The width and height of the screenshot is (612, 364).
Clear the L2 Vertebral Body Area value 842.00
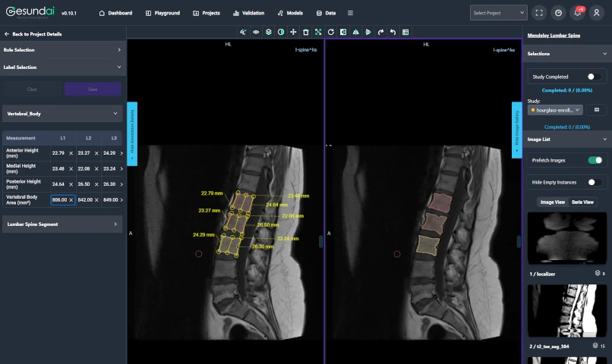[x=96, y=200]
